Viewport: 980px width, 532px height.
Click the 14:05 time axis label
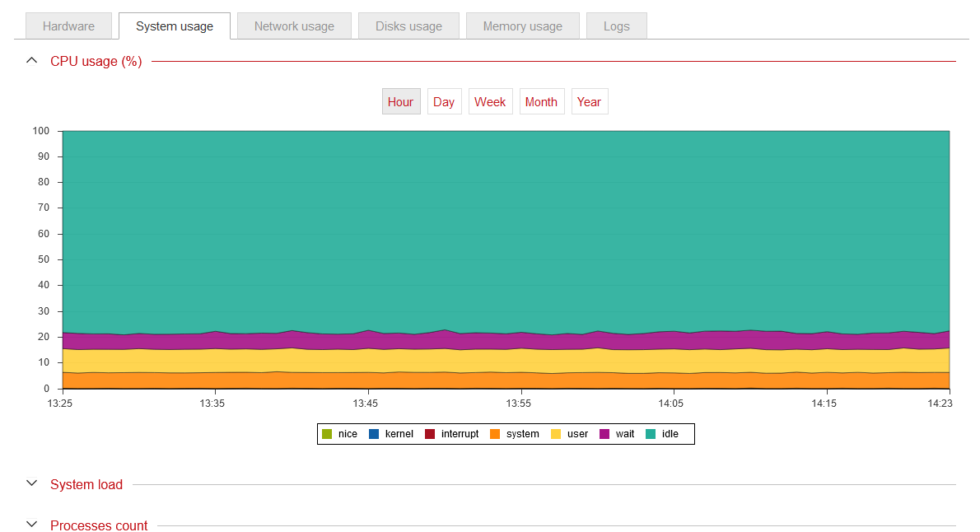670,404
